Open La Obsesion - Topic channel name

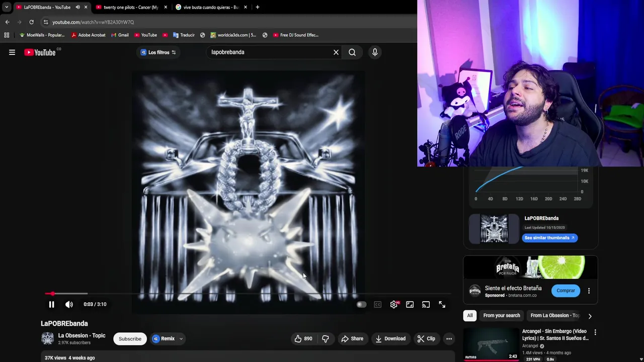pyautogui.click(x=82, y=335)
